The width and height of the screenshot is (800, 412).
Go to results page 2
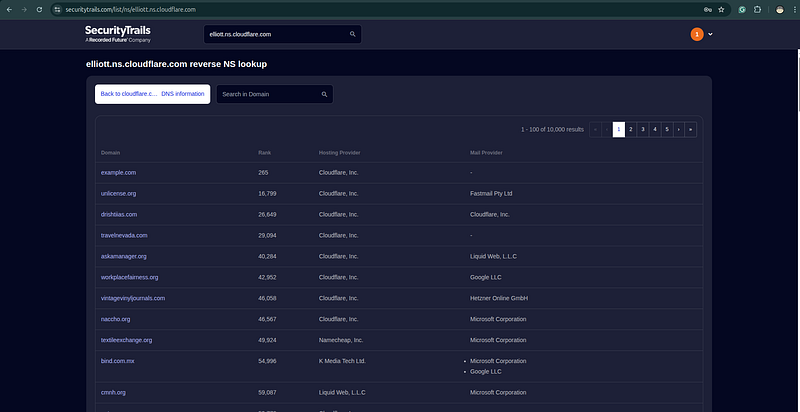[x=631, y=130]
